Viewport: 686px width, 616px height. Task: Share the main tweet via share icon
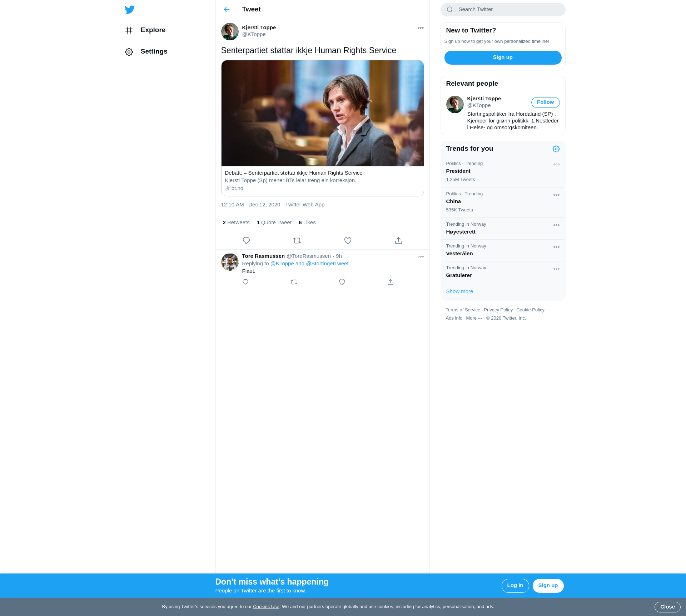(x=398, y=241)
